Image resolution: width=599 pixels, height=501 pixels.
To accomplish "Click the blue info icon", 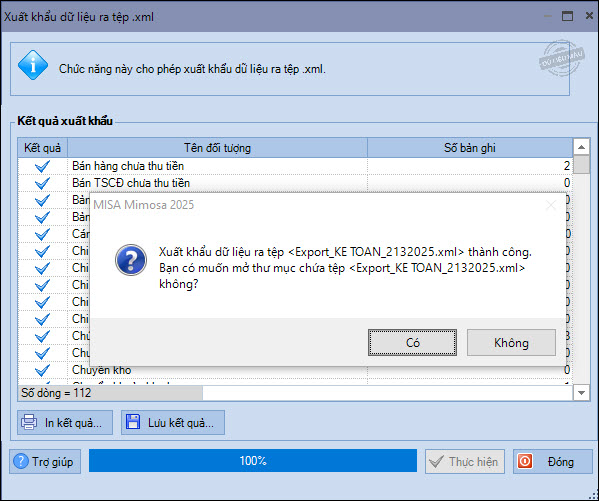I will (x=33, y=65).
